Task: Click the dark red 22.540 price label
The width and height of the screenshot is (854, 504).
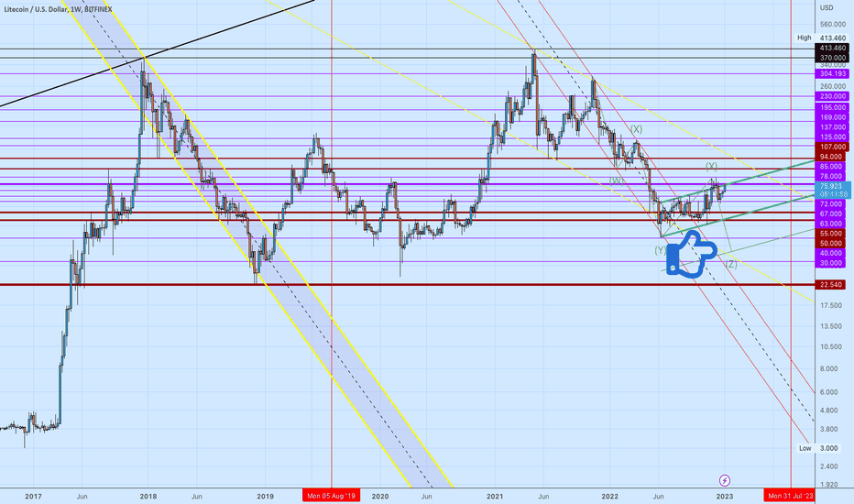Action: tap(832, 284)
